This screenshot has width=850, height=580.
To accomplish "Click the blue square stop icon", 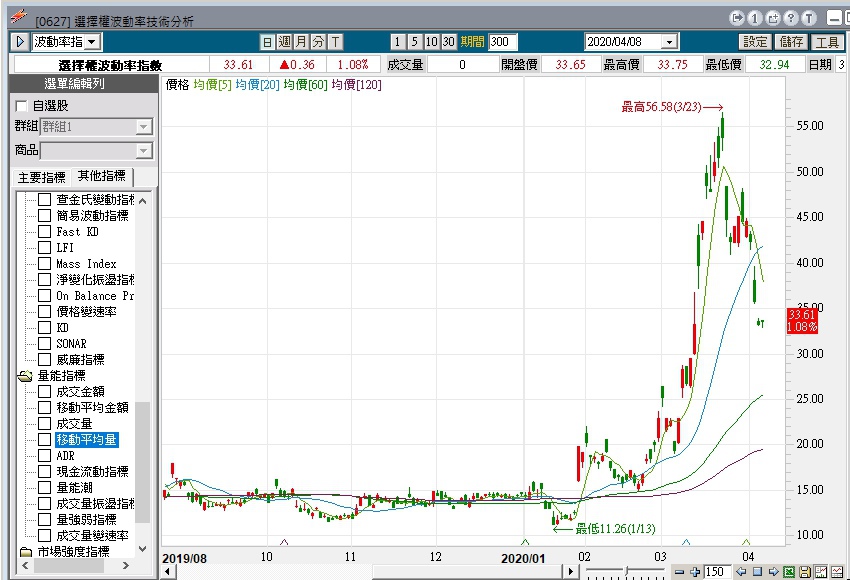I will coord(757,572).
